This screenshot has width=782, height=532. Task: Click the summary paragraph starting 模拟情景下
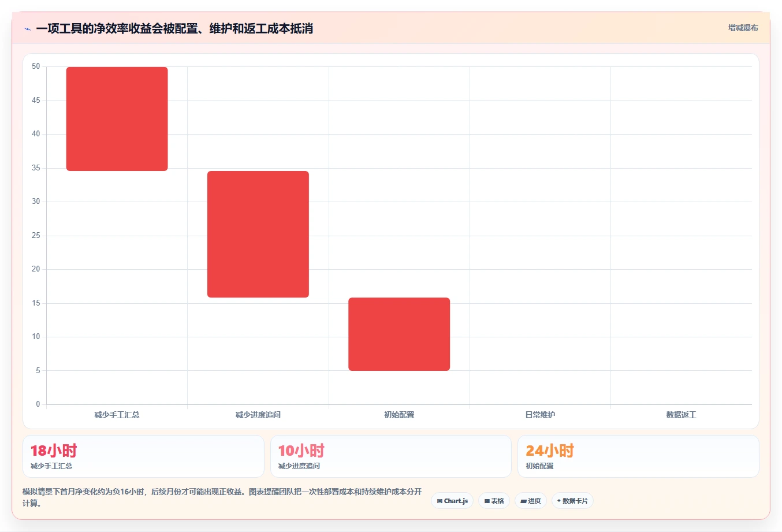[x=222, y=497]
